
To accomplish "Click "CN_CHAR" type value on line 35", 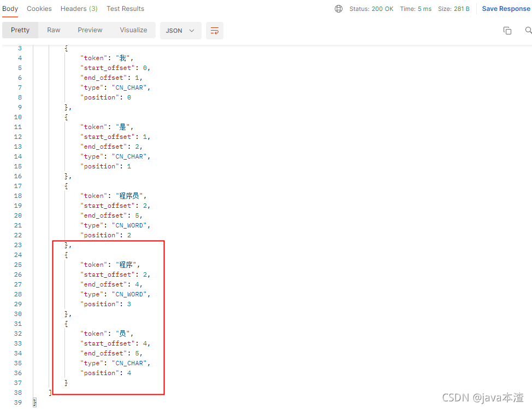I will click(129, 364).
